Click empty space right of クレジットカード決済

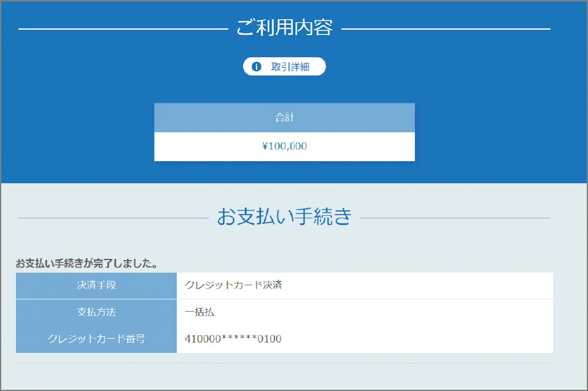point(416,285)
